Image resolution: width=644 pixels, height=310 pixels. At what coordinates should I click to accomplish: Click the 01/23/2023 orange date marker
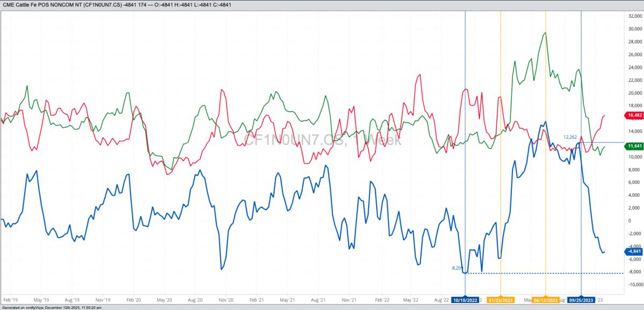(500, 300)
